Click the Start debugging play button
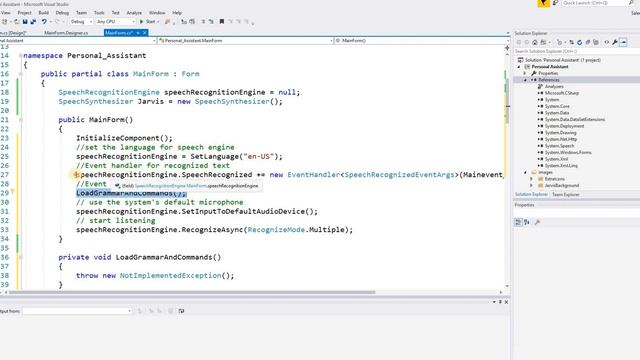This screenshot has width=640, height=360. 142,22
